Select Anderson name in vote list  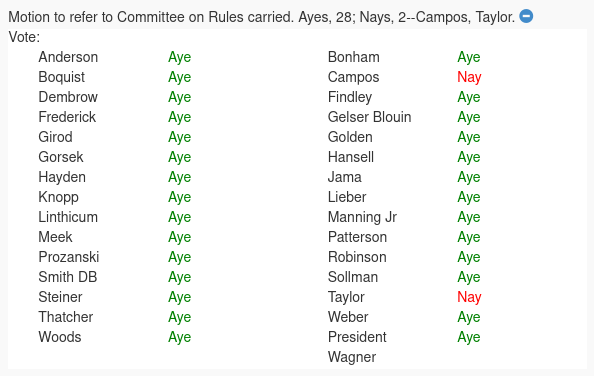click(x=68, y=57)
